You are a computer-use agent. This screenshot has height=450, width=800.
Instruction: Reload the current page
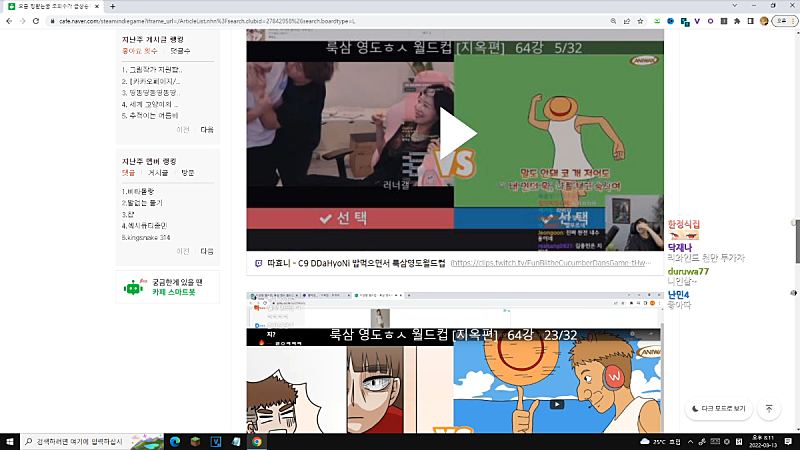point(36,21)
